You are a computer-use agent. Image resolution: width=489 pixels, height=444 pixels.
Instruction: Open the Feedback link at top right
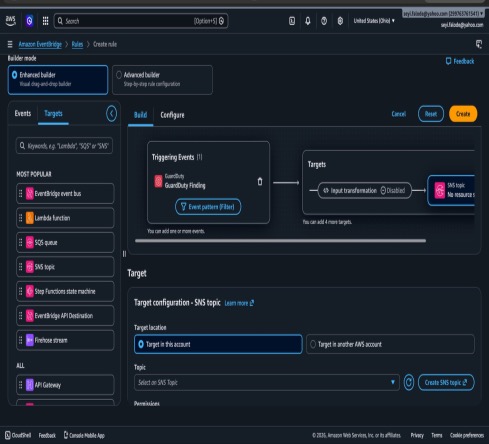click(460, 61)
